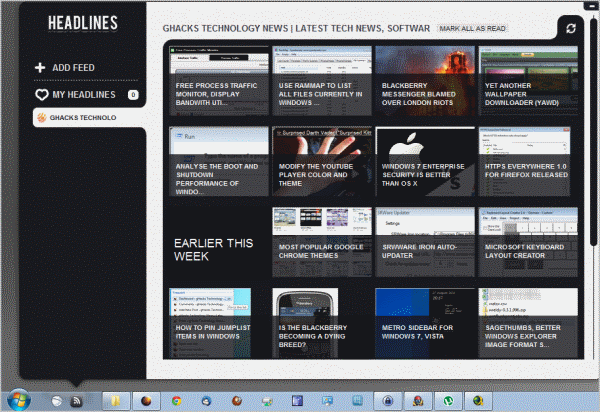Click the RSS feed icon in taskbar
This screenshot has height=412, width=600.
click(x=76, y=399)
